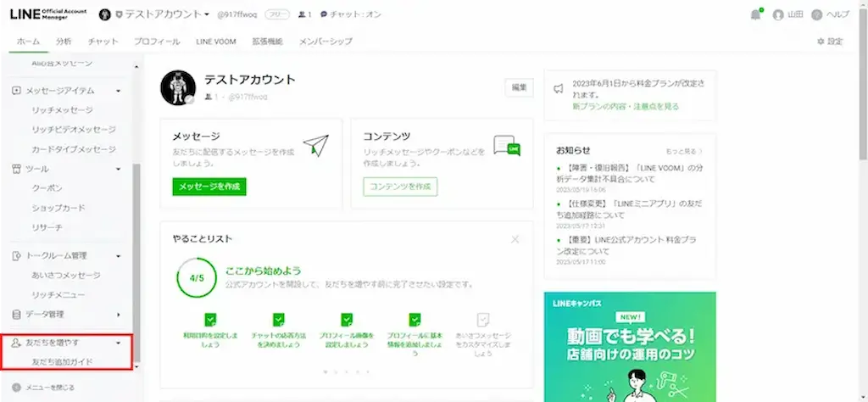Screen dimensions: 868x402
Task: Select あいさつメッセージ in sidebar
Action: (66, 275)
